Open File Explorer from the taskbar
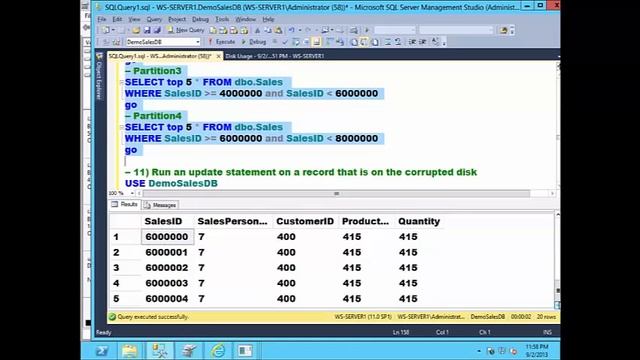 (130, 351)
